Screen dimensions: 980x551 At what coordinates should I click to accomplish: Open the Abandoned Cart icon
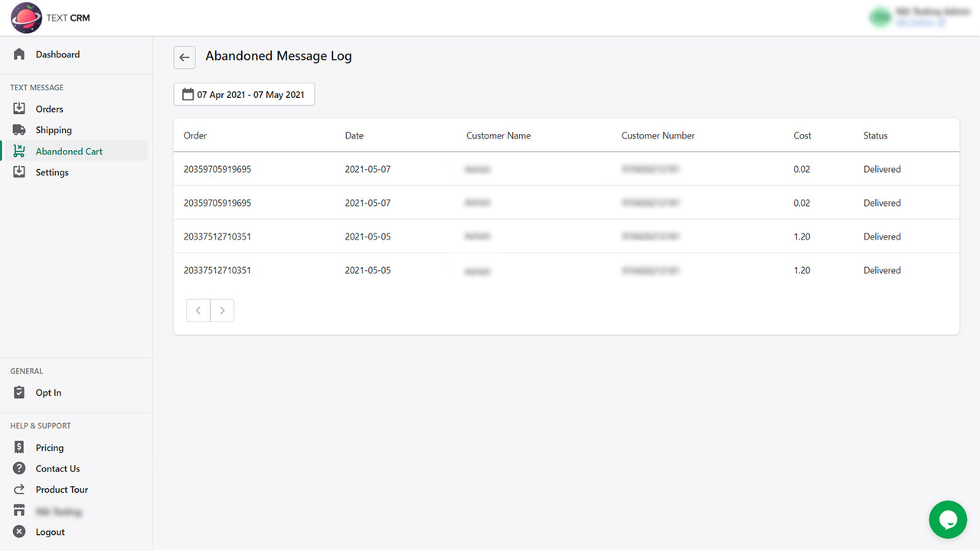19,151
